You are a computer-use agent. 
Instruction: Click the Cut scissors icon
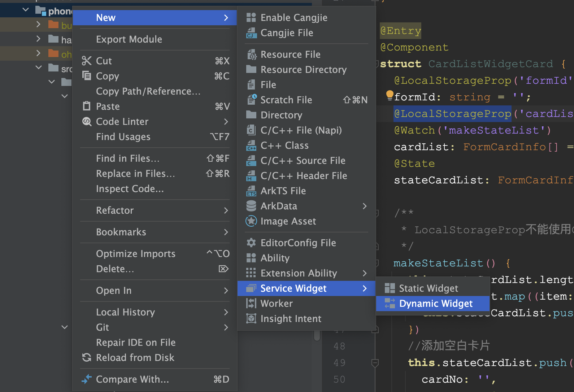[87, 61]
